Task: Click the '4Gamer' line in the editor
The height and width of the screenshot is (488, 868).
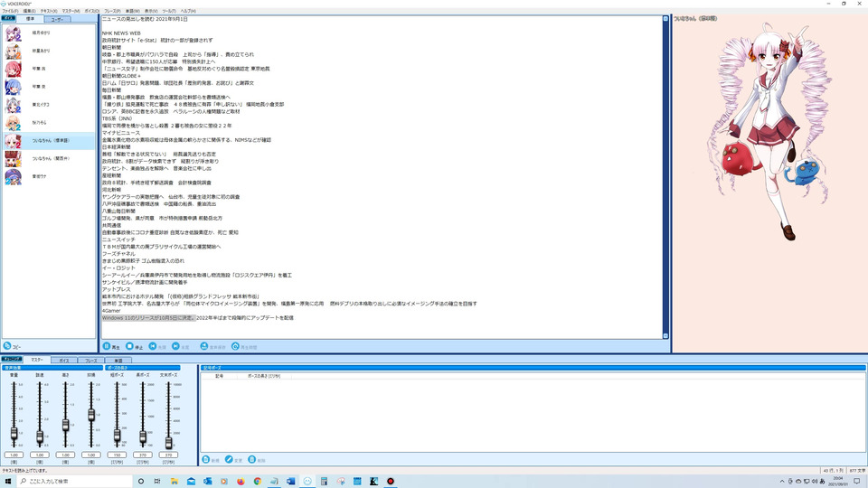Action: pos(111,311)
